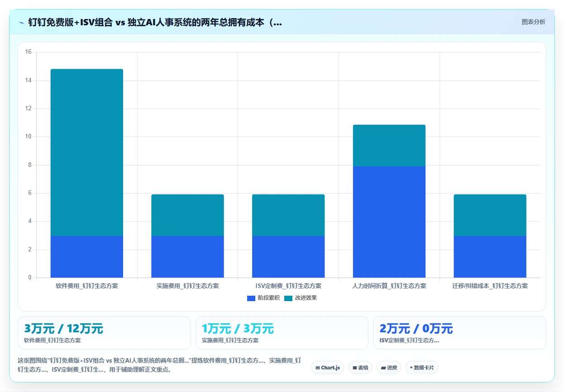Click the y-axis value 2
This screenshot has width=564, height=392.
click(29, 250)
